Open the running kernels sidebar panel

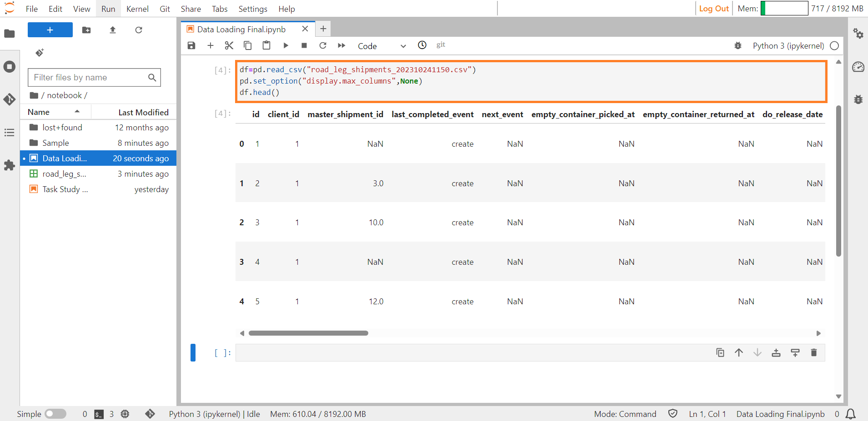point(10,66)
